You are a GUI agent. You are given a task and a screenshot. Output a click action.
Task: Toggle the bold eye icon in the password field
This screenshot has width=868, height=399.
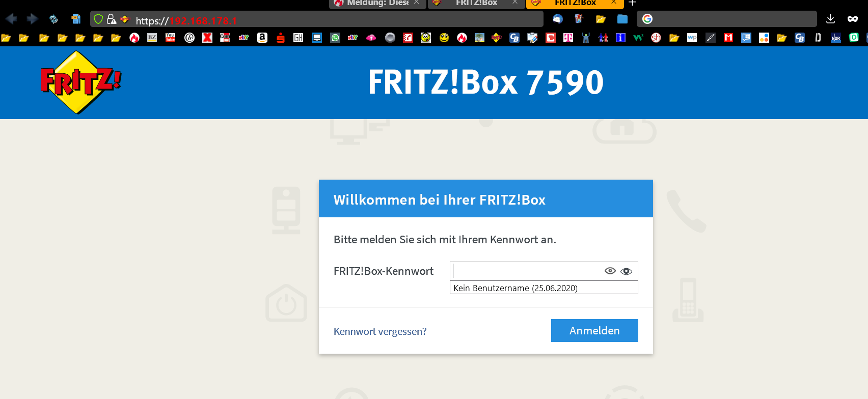click(626, 271)
